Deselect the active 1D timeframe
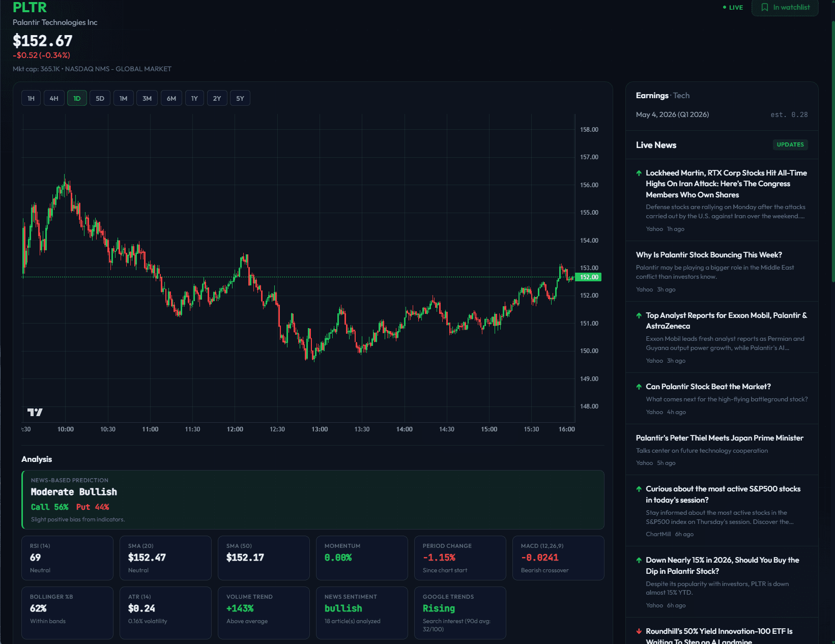The image size is (835, 644). pyautogui.click(x=77, y=98)
